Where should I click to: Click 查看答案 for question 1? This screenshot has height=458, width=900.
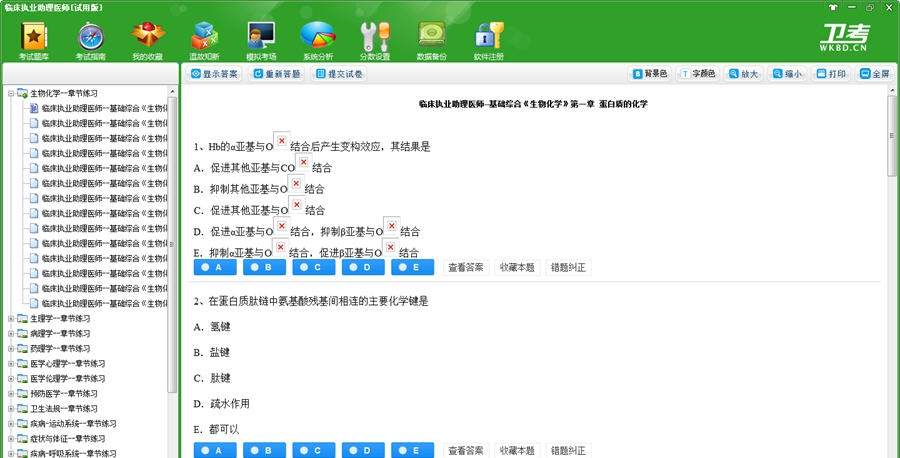466,267
